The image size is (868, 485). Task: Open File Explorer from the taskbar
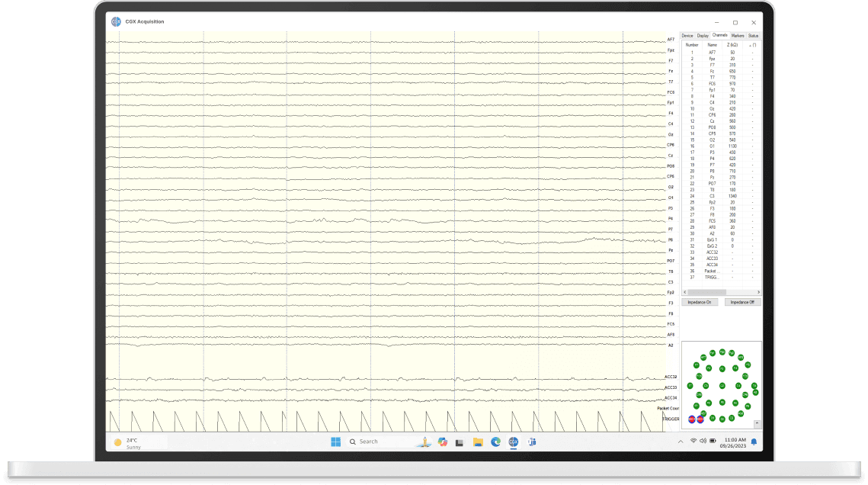point(478,442)
